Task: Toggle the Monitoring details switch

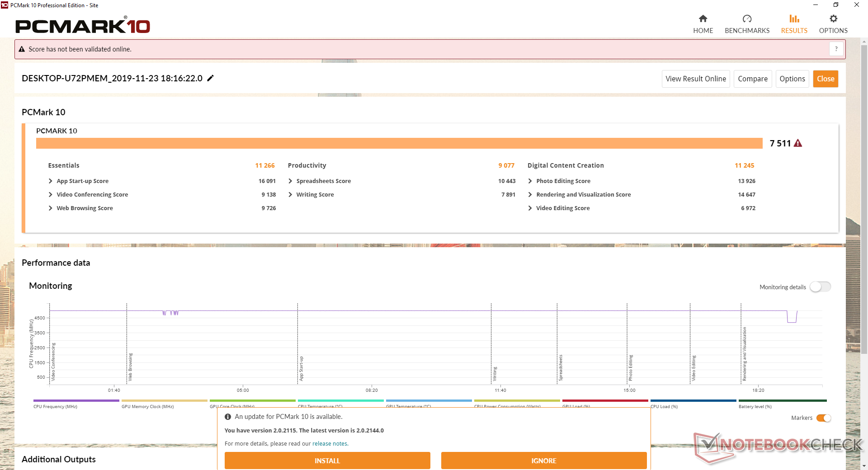Action: point(820,287)
